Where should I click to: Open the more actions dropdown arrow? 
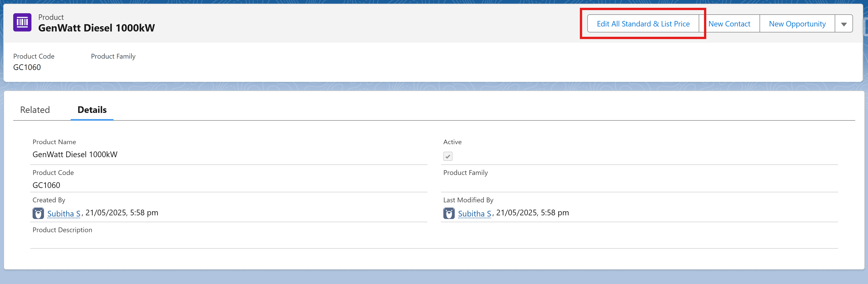coord(844,24)
